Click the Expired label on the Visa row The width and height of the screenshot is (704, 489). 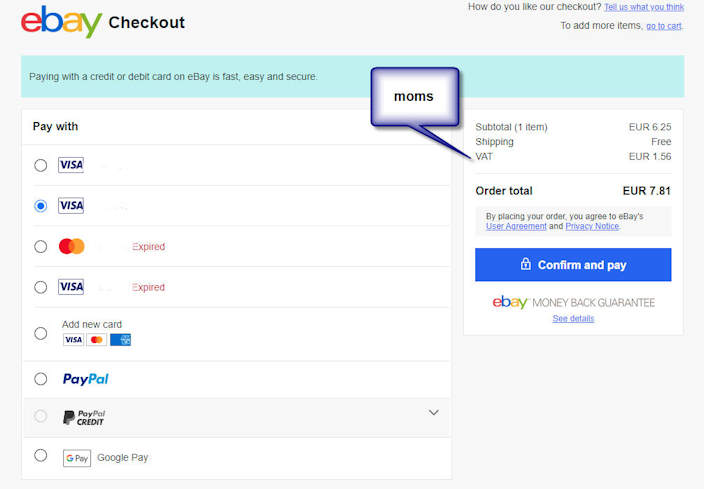[x=148, y=287]
